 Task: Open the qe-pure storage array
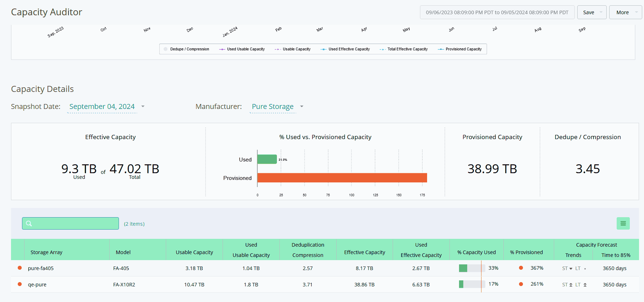point(37,285)
